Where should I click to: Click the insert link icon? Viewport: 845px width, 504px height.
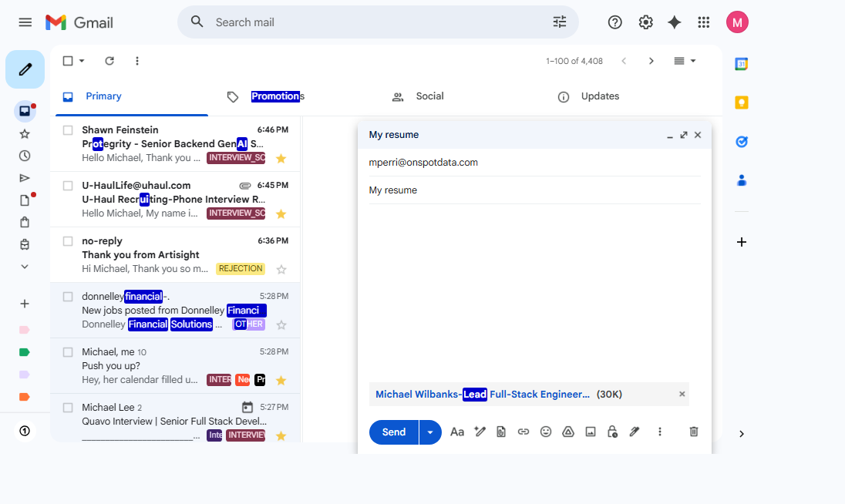point(523,432)
